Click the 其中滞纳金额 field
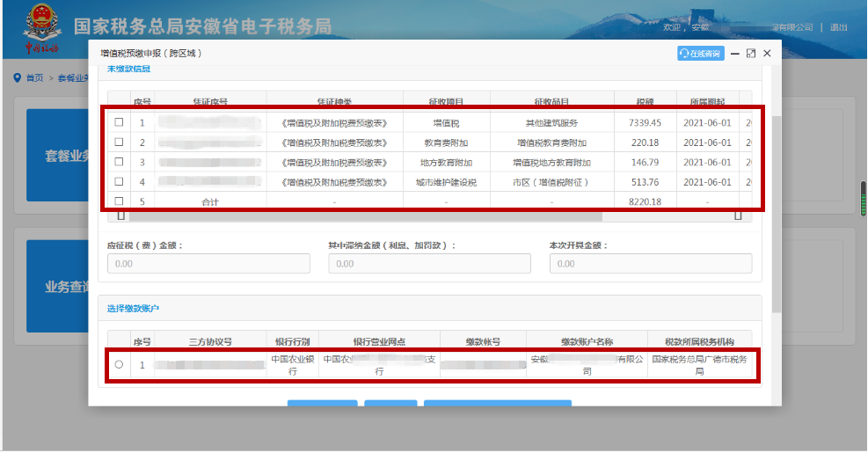Viewport: 868px width, 453px height. [x=429, y=264]
